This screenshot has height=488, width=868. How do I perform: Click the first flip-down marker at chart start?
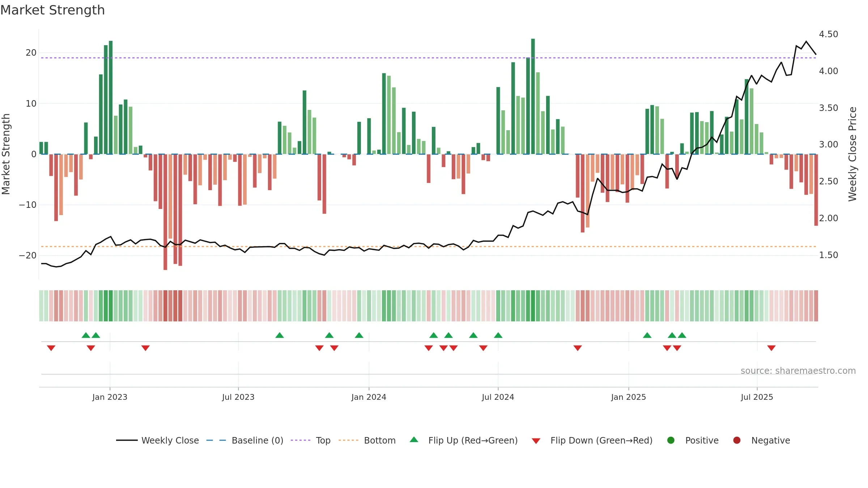(51, 348)
